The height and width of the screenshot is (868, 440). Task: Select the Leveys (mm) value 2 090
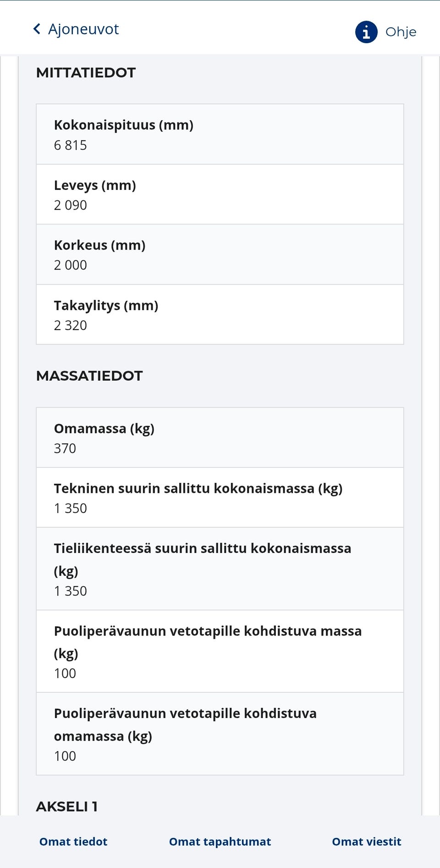point(71,205)
